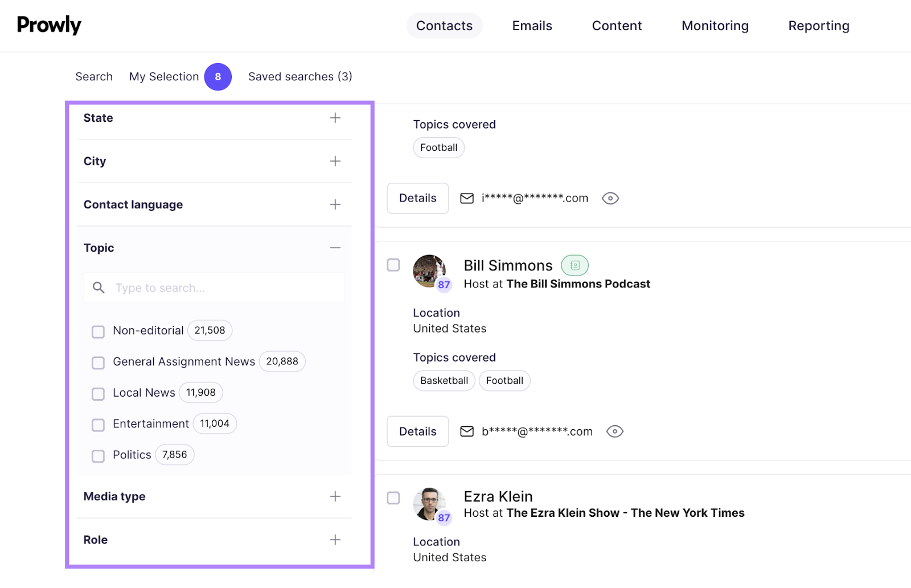
Task: Reveal the first contact's masked email via eye icon
Action: (x=610, y=198)
